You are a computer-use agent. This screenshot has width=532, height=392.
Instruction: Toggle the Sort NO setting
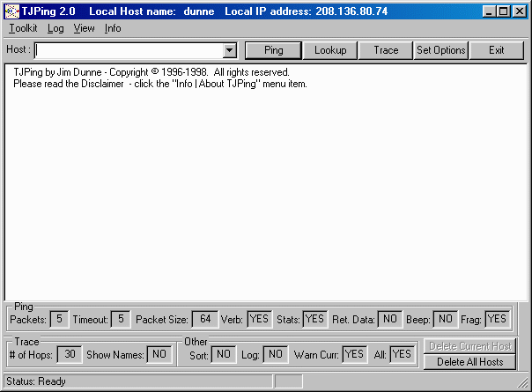(x=224, y=354)
